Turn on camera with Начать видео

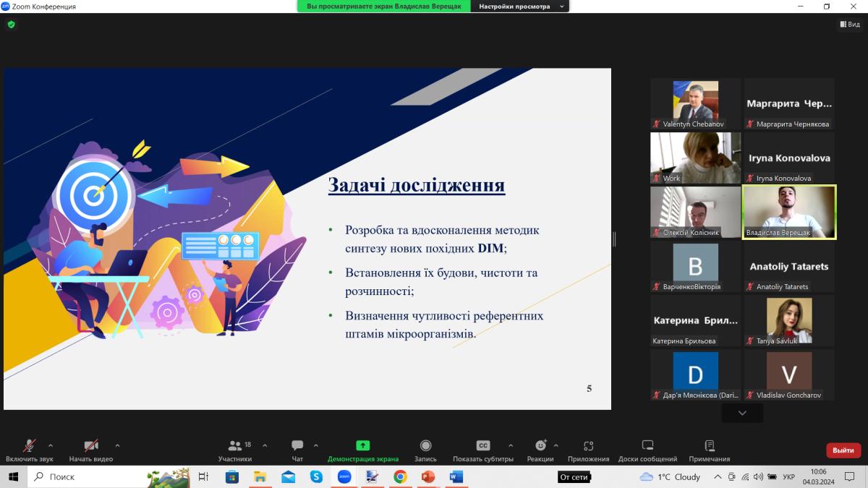click(x=90, y=446)
